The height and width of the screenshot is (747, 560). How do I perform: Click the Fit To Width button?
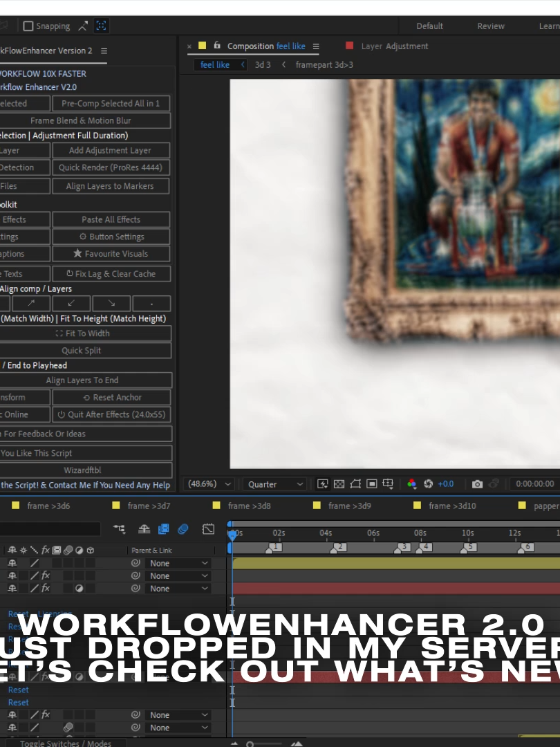click(82, 333)
